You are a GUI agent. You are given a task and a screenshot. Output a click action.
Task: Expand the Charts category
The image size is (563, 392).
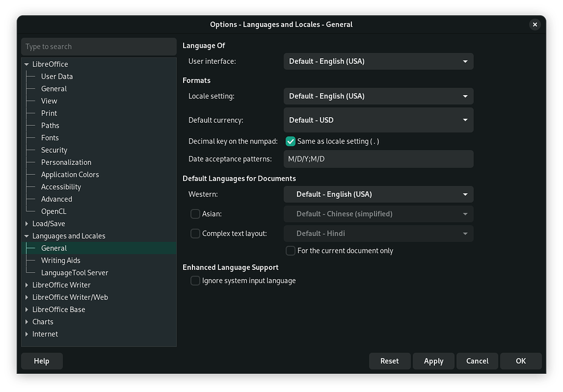click(27, 322)
